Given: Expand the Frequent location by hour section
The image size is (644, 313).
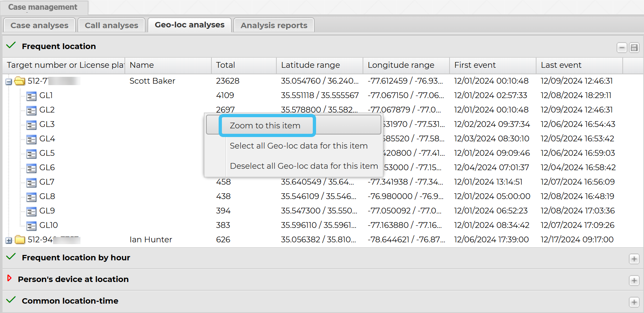Looking at the screenshot, I should point(634,259).
